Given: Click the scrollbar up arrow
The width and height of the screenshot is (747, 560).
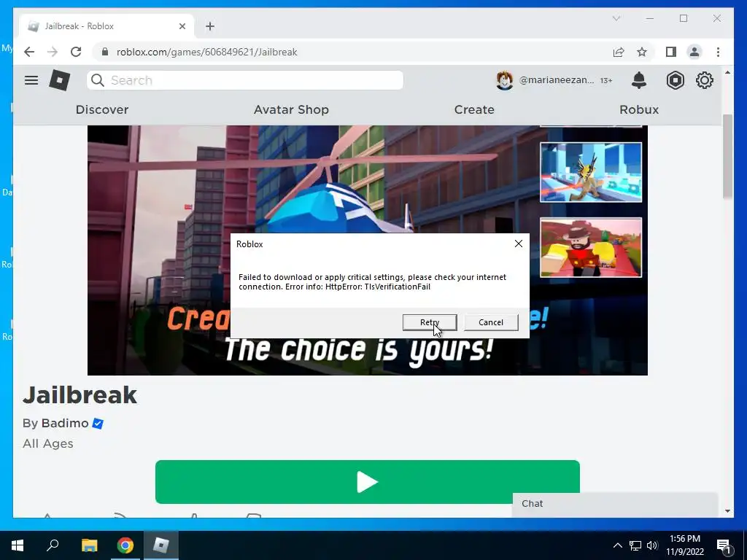Looking at the screenshot, I should (727, 72).
